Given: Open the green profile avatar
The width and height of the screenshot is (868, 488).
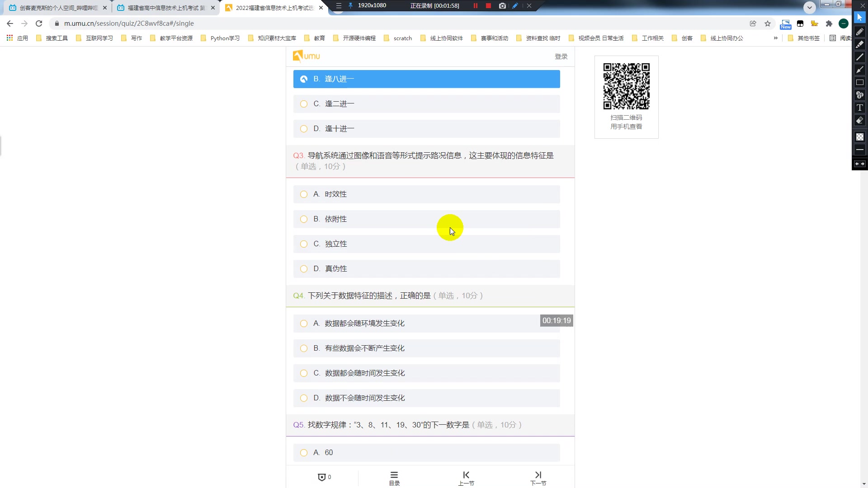Looking at the screenshot, I should tap(843, 23).
